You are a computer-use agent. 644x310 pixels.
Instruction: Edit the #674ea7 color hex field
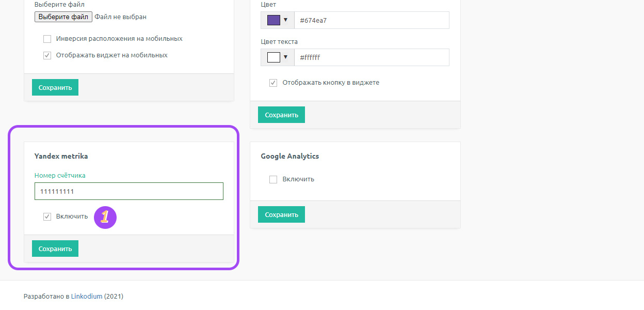tap(372, 20)
